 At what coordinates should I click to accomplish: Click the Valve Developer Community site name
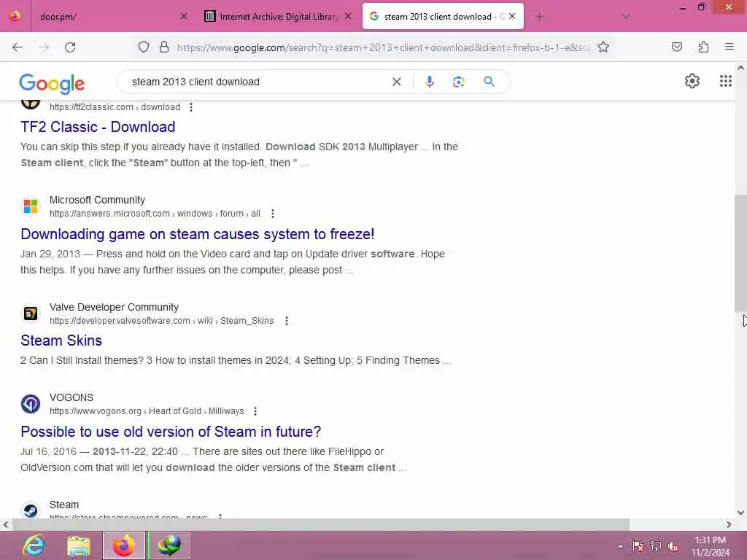[114, 307]
